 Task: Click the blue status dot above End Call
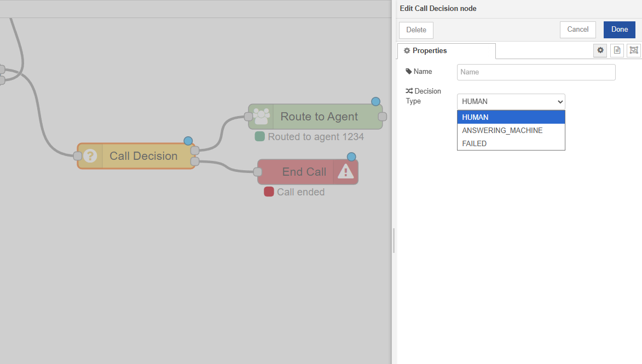click(351, 157)
